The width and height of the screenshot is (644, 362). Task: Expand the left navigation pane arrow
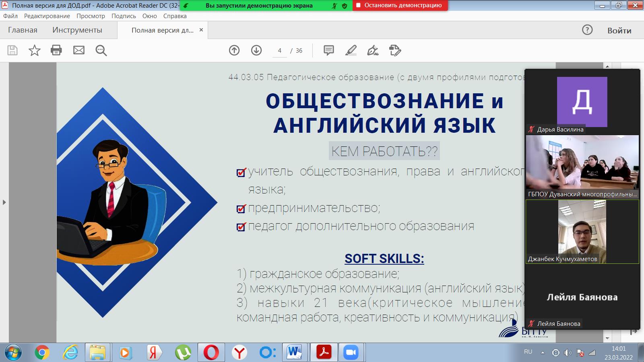point(4,202)
